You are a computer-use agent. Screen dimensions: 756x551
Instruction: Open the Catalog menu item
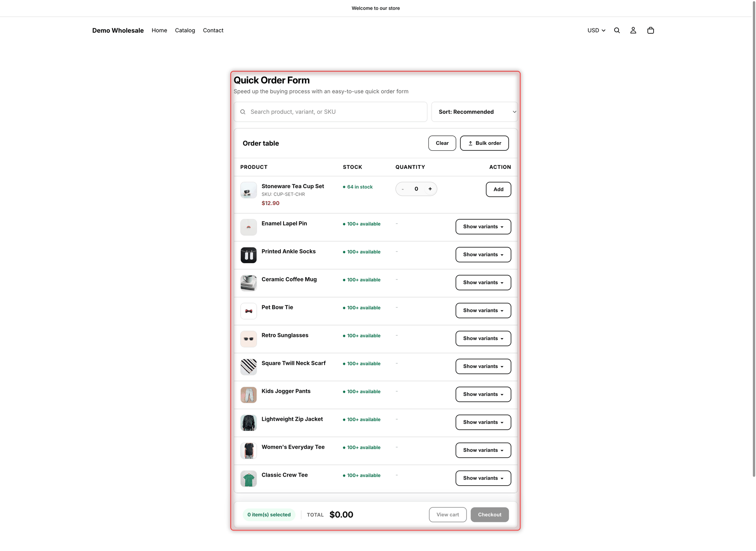185,30
